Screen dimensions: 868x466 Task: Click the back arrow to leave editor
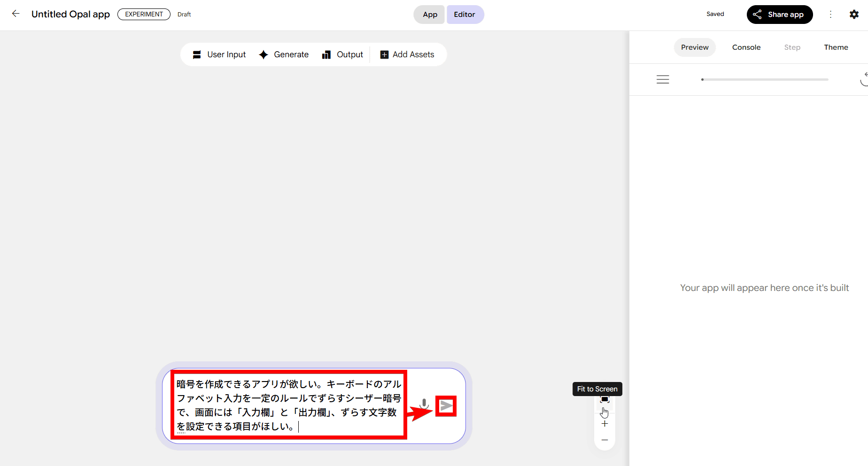pos(15,14)
